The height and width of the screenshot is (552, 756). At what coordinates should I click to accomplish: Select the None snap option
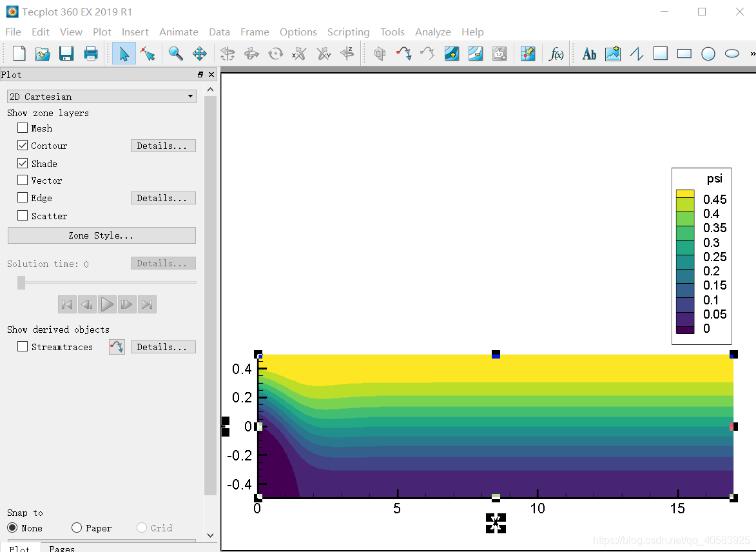click(12, 528)
